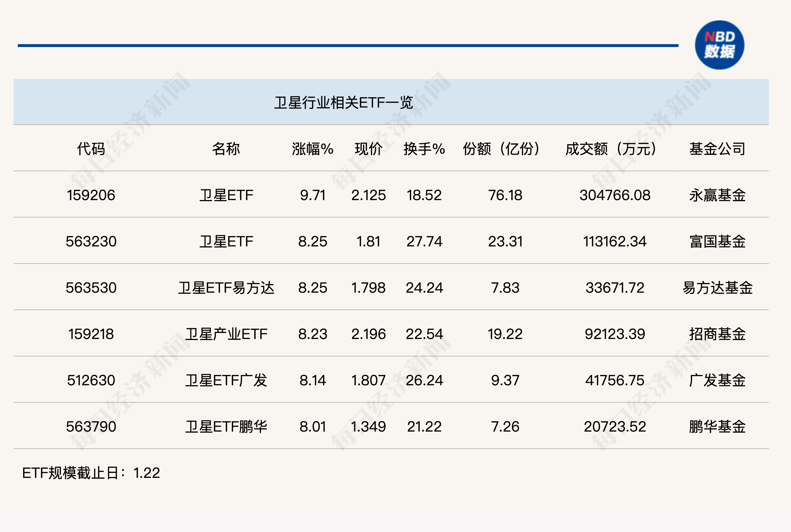The image size is (791, 532).
Task: Click the ETF规模截止日 footnote
Action: [x=91, y=473]
